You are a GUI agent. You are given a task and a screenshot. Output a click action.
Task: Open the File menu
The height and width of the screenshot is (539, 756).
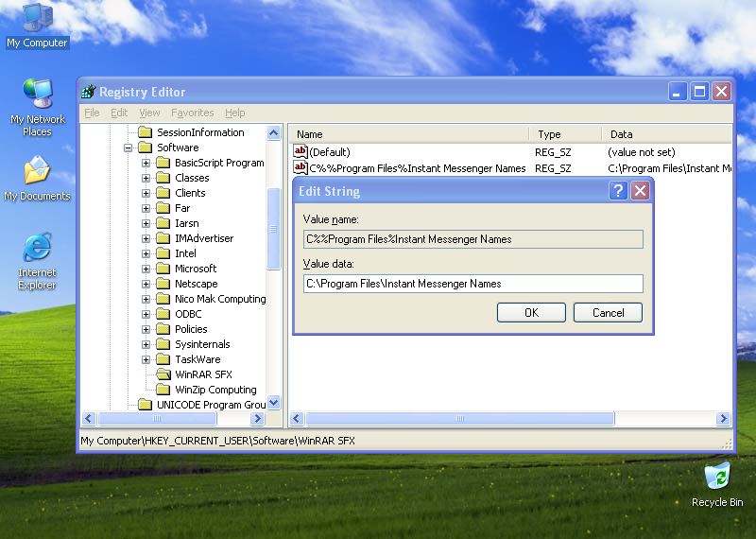coord(92,113)
